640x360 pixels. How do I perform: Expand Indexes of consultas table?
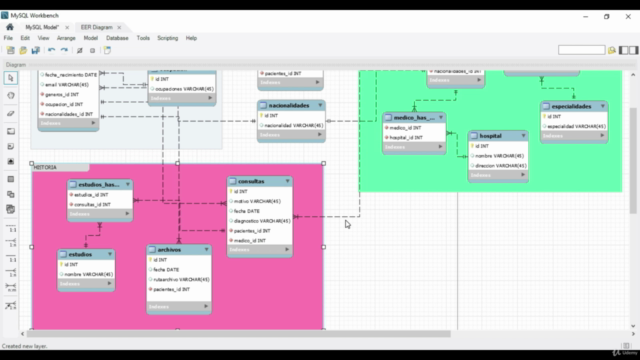[x=287, y=249]
